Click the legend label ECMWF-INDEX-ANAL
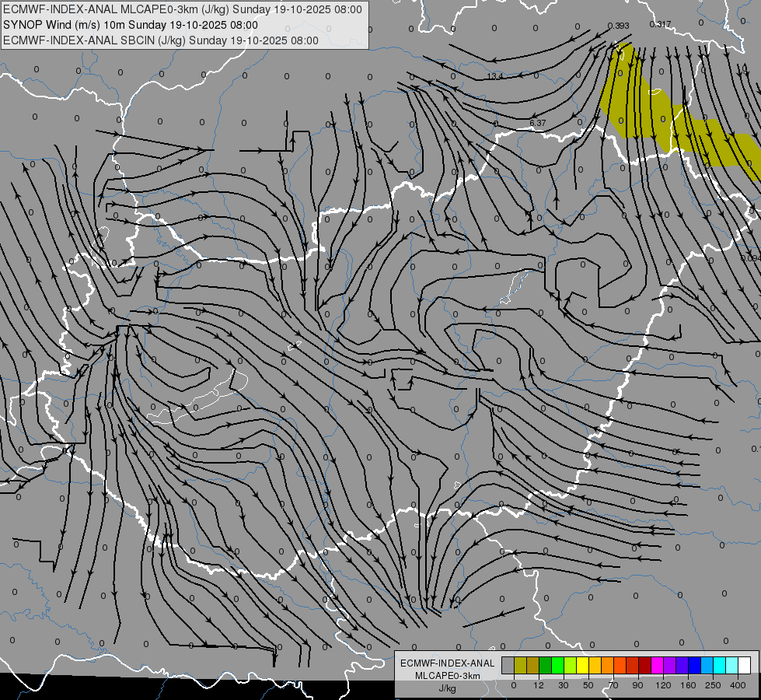761x700 pixels. pos(448,663)
